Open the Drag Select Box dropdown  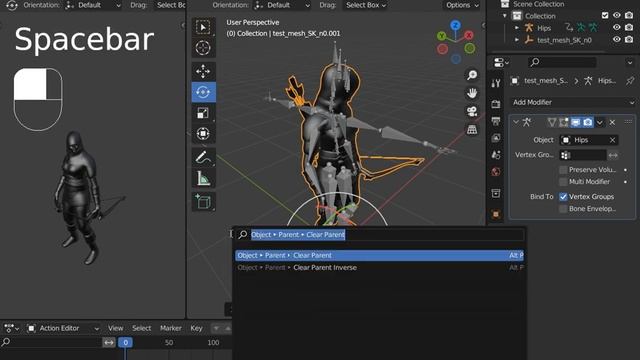[x=366, y=5]
